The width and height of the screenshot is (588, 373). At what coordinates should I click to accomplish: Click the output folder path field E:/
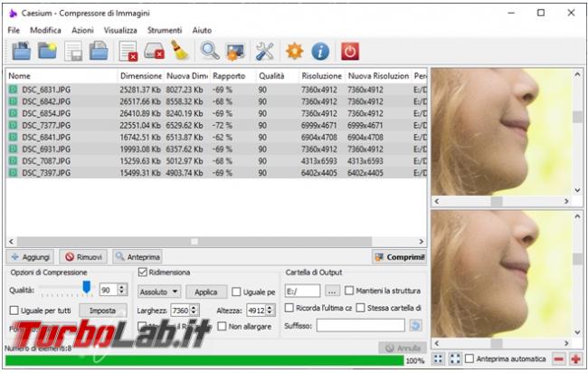(x=303, y=291)
